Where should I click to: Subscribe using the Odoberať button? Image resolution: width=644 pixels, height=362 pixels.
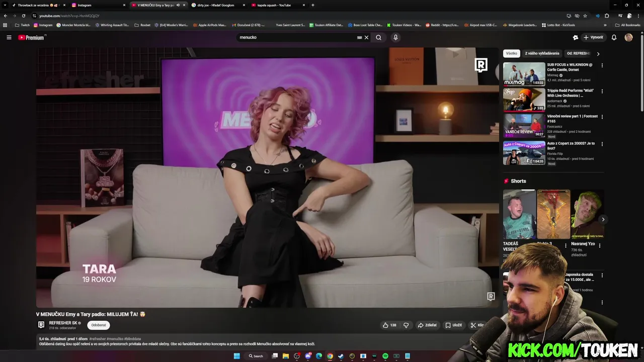(x=99, y=325)
